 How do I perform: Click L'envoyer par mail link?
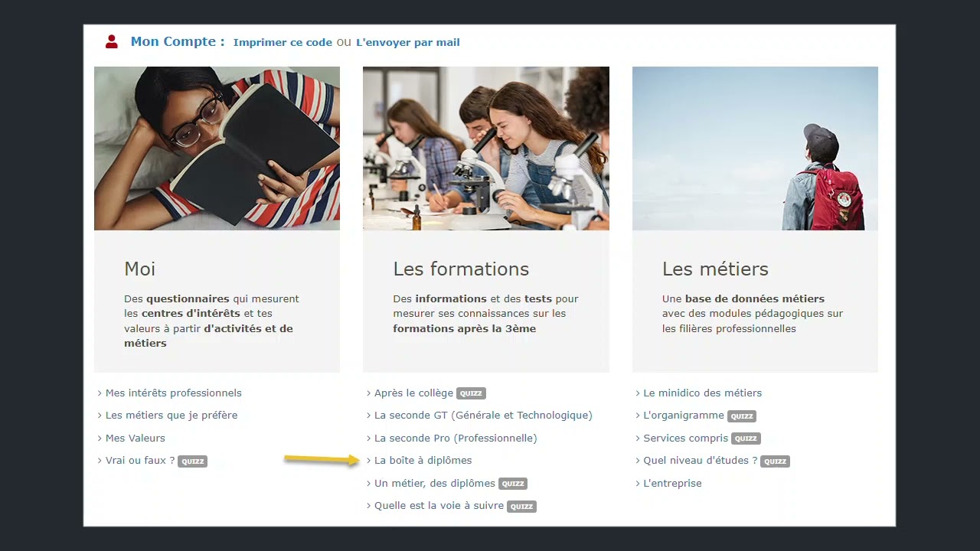pyautogui.click(x=408, y=43)
